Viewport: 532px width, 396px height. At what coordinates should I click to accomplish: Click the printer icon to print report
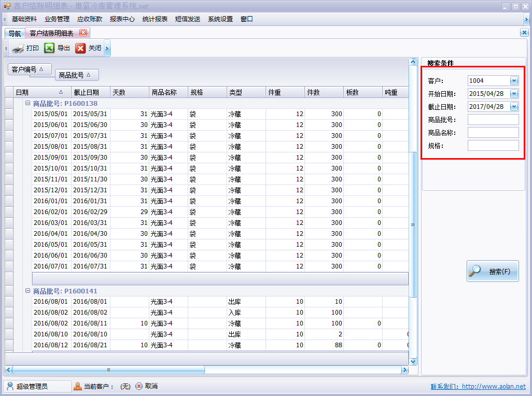pos(18,48)
